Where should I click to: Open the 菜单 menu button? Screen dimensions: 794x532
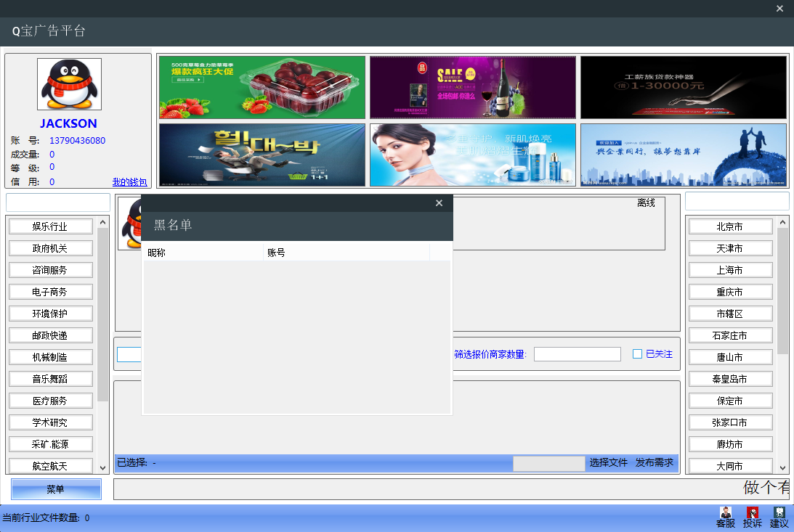click(56, 490)
